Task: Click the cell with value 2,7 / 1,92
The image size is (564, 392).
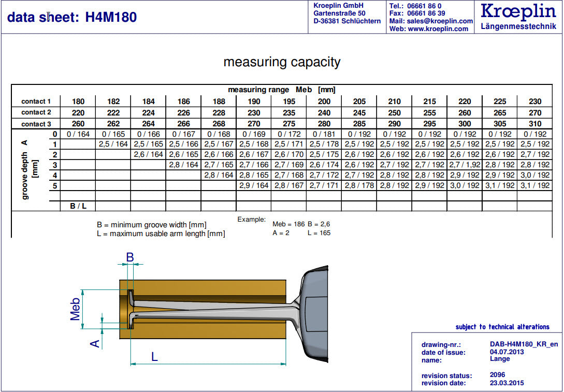Action: (464, 165)
